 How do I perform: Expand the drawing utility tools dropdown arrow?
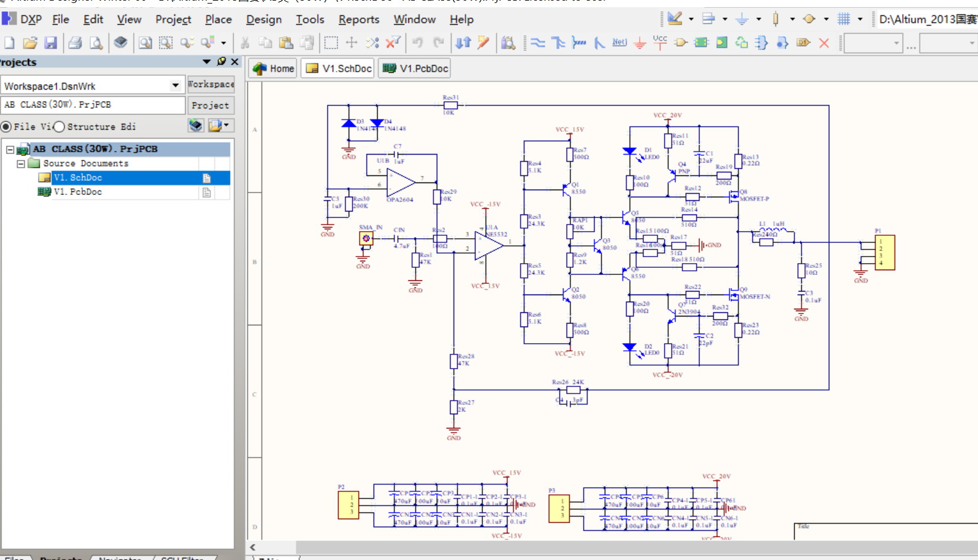(x=691, y=19)
